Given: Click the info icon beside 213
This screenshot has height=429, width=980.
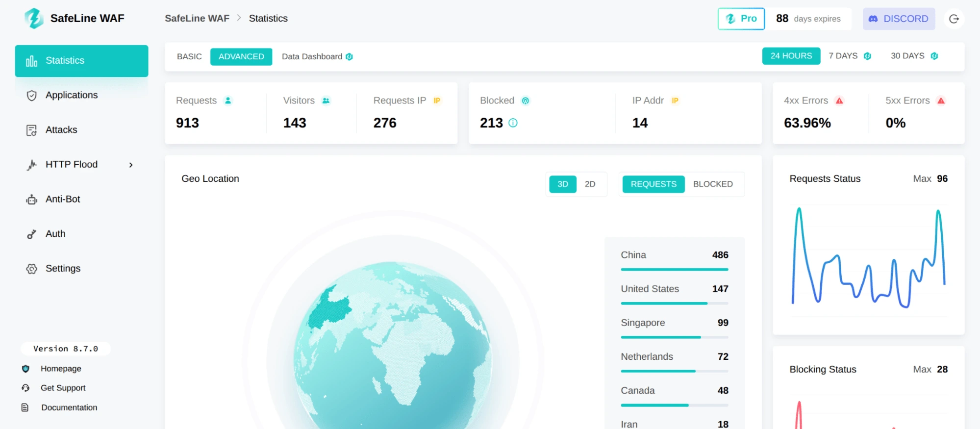Looking at the screenshot, I should tap(513, 123).
